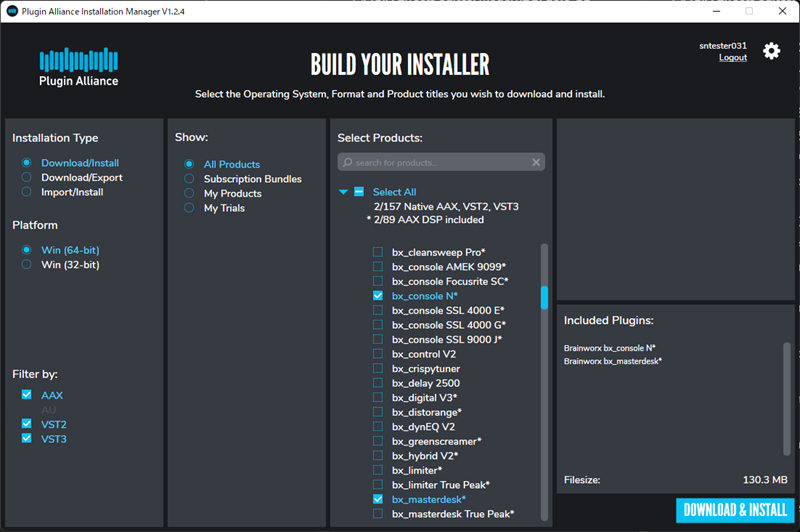Collapse the Select All product list
The height and width of the screenshot is (532, 800).
(x=343, y=192)
